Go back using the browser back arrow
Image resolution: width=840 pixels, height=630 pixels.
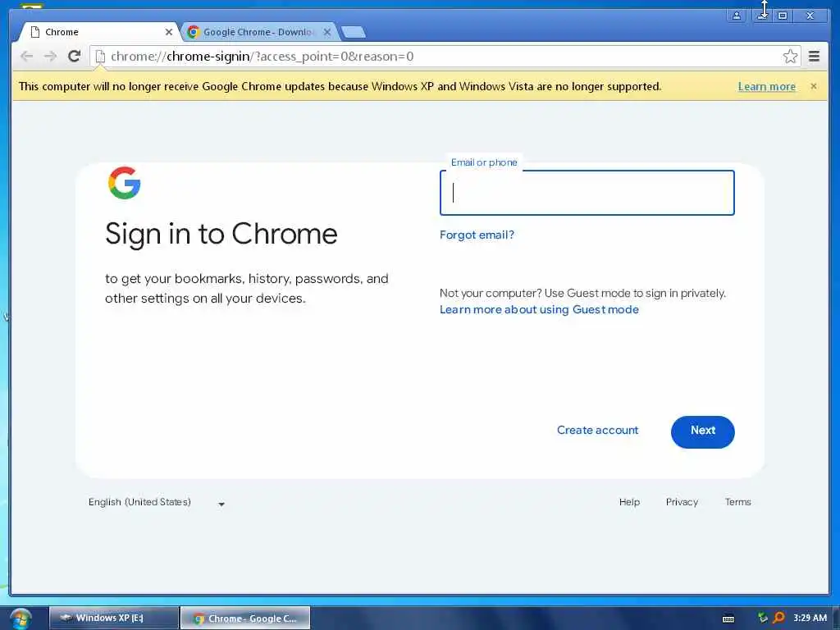tap(27, 57)
